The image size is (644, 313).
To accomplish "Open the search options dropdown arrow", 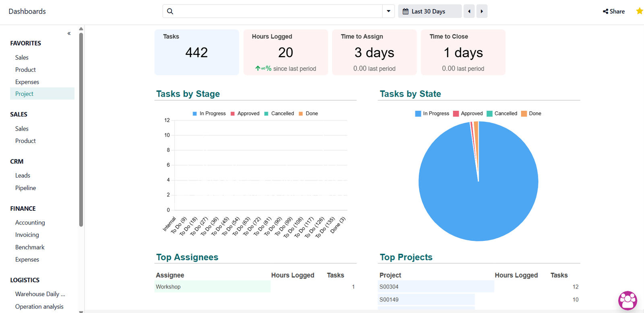I will pyautogui.click(x=388, y=11).
